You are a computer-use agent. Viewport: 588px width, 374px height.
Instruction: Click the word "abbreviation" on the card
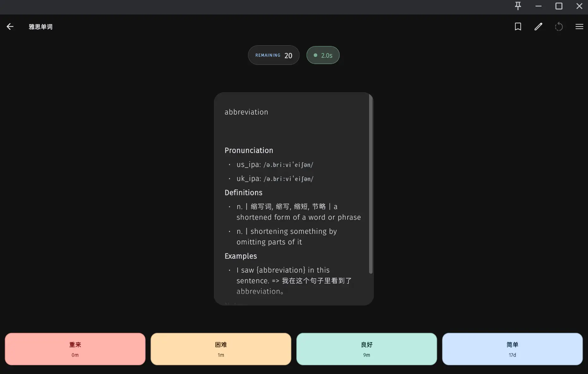point(246,112)
